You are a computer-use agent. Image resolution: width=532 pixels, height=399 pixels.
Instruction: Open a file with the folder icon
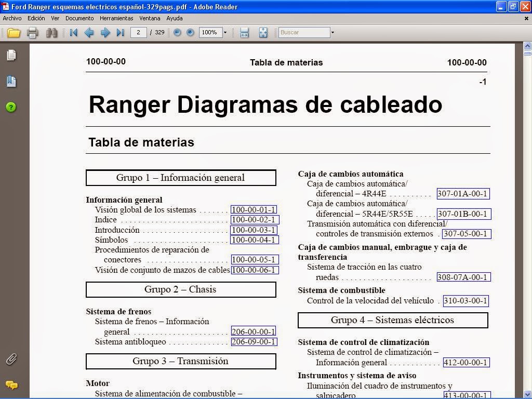click(14, 33)
